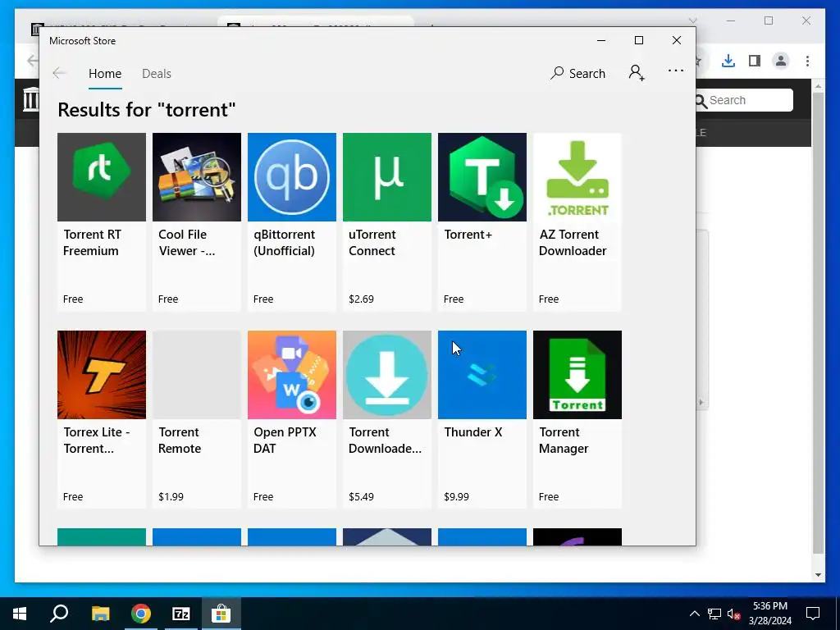Switch to Chrome in the taskbar
Image resolution: width=840 pixels, height=630 pixels.
[x=141, y=614]
